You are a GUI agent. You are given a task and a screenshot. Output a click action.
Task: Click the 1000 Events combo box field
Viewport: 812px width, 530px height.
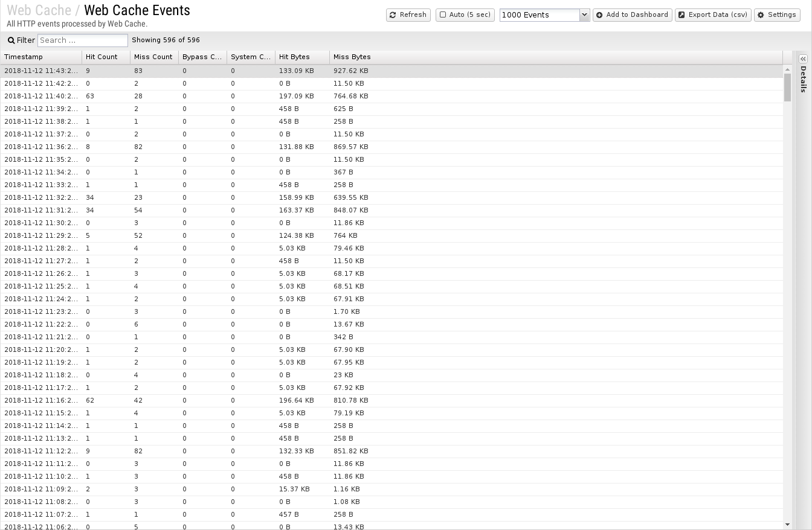pos(540,15)
